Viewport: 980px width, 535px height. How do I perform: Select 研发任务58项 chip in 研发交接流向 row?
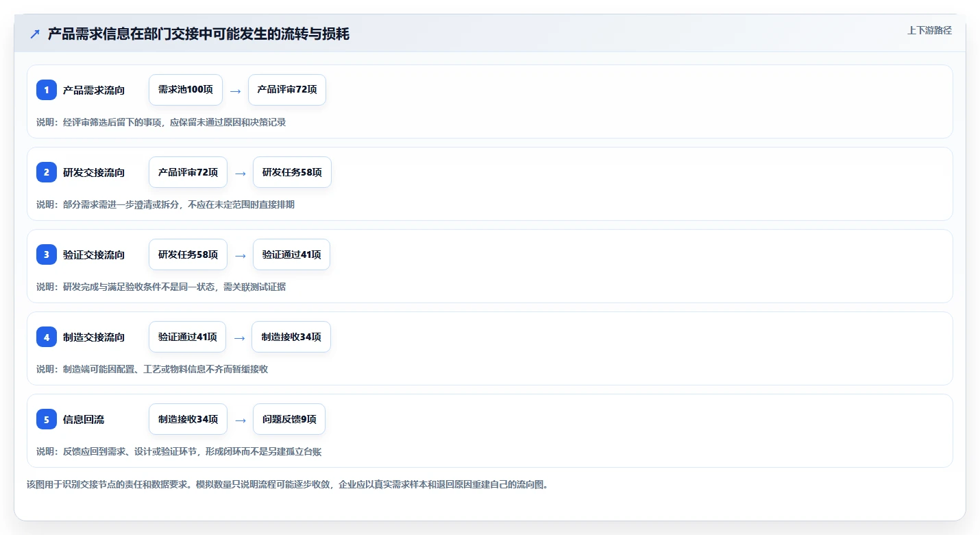(x=292, y=172)
